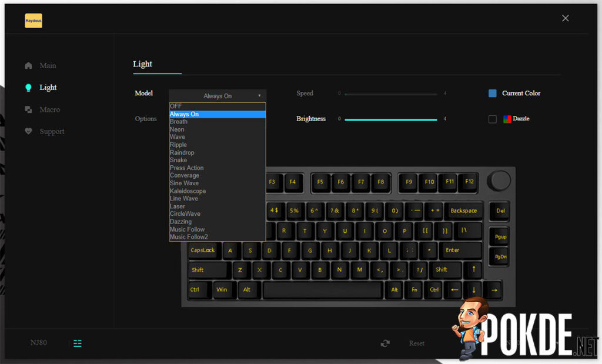Select Press Action lighting effect
Screen dimensions: 602x364
click(218, 168)
